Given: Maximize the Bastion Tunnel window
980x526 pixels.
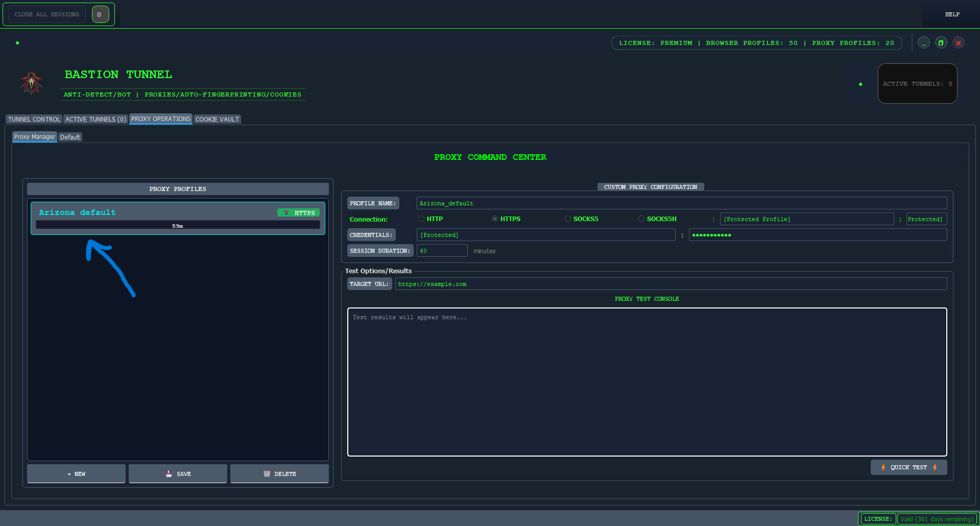Looking at the screenshot, I should click(x=941, y=43).
